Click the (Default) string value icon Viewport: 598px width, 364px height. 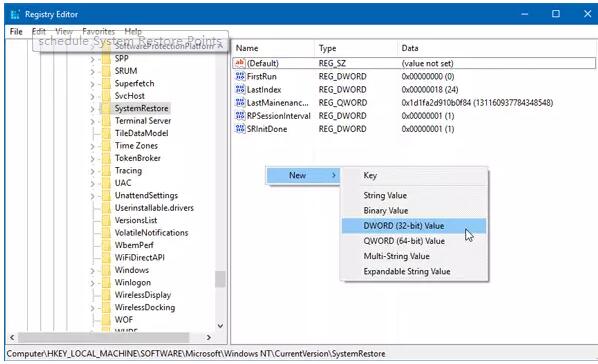coord(240,63)
